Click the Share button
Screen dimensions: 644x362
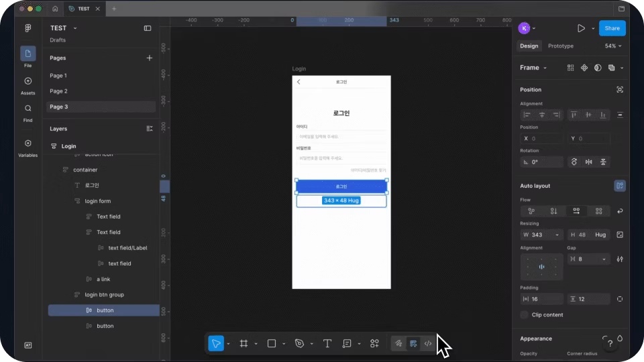(x=612, y=28)
